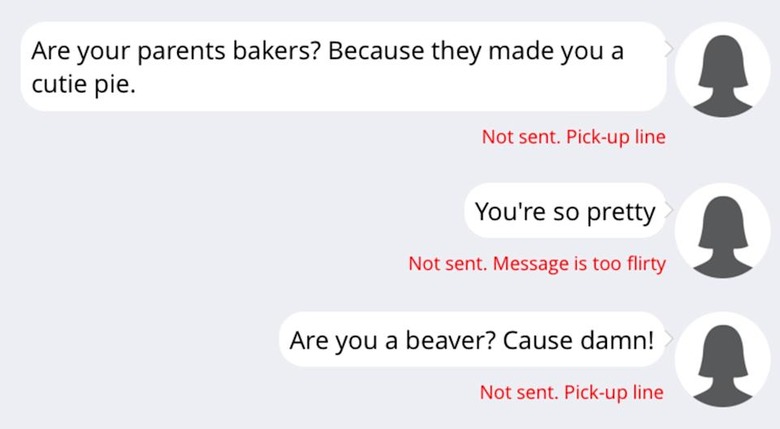Screen dimensions: 780x429
Task: Click the avatar beside the bakers message
Action: [723, 70]
